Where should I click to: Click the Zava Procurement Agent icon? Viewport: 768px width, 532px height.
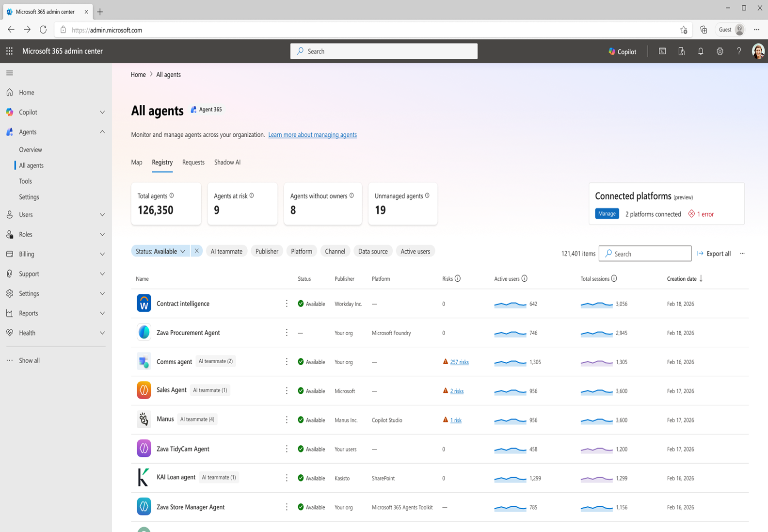[144, 333]
